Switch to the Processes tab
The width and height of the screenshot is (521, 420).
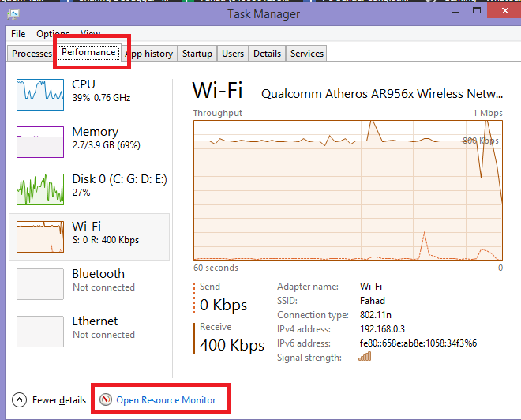click(32, 54)
